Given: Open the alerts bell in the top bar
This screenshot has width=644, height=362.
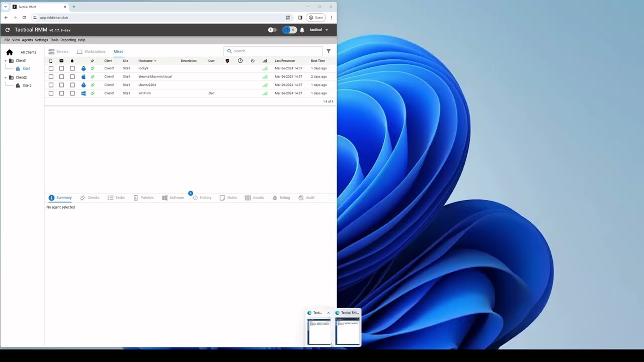Looking at the screenshot, I should point(302,30).
